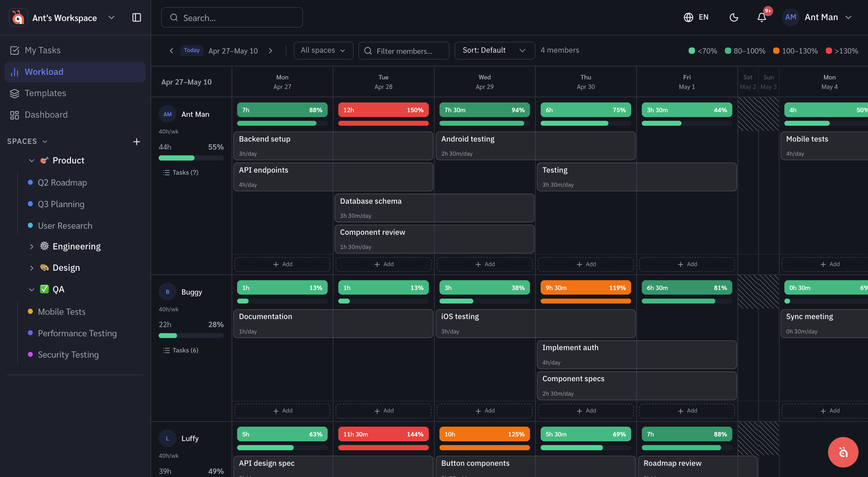Expand Ant Man's Tasks (7) list
Viewport: 868px width, 477px height.
tap(180, 172)
